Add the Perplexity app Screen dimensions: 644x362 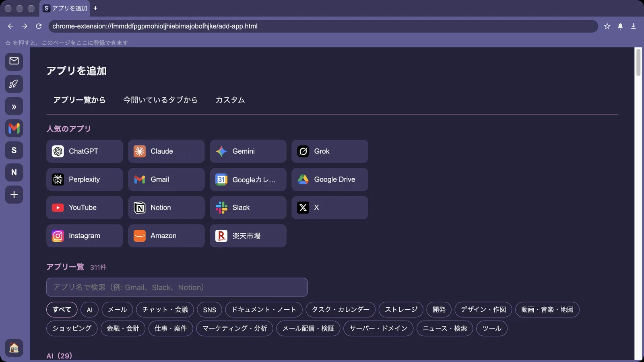[x=85, y=179]
